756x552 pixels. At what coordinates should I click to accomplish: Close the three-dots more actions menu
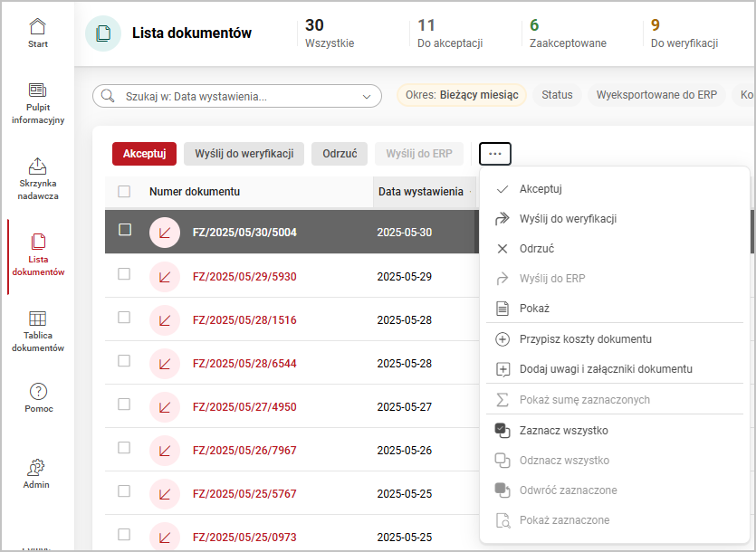click(x=495, y=154)
